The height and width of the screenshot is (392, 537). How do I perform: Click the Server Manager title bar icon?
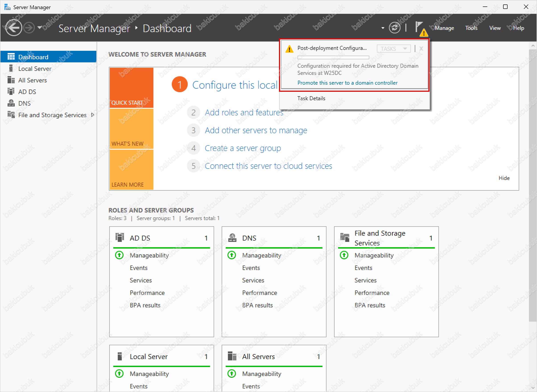(7, 7)
